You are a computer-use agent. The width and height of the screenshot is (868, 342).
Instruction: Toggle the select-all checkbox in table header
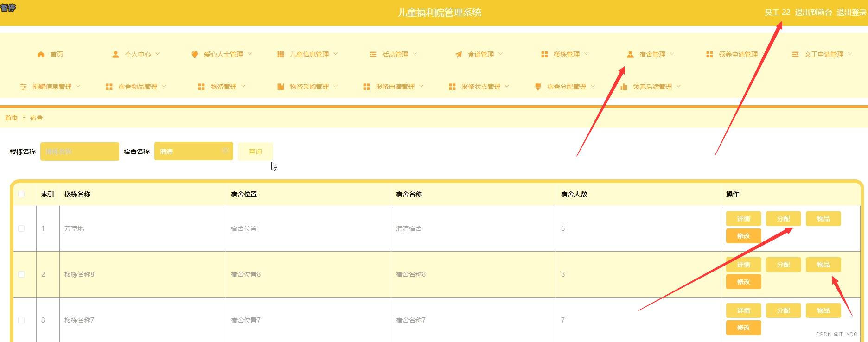point(21,194)
